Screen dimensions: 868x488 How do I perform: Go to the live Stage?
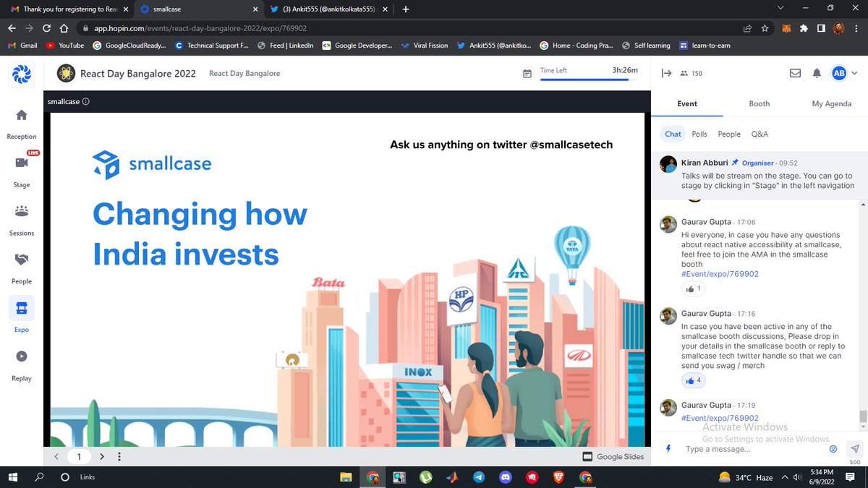pos(22,170)
